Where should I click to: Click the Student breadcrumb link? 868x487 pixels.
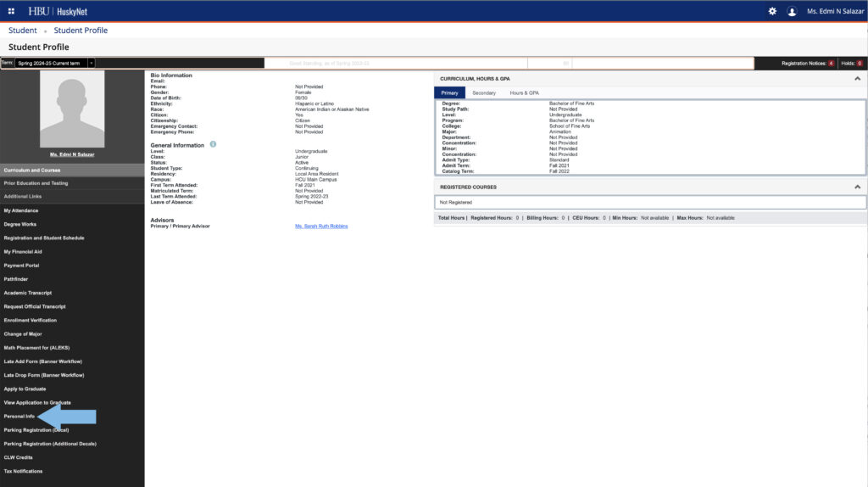click(22, 31)
